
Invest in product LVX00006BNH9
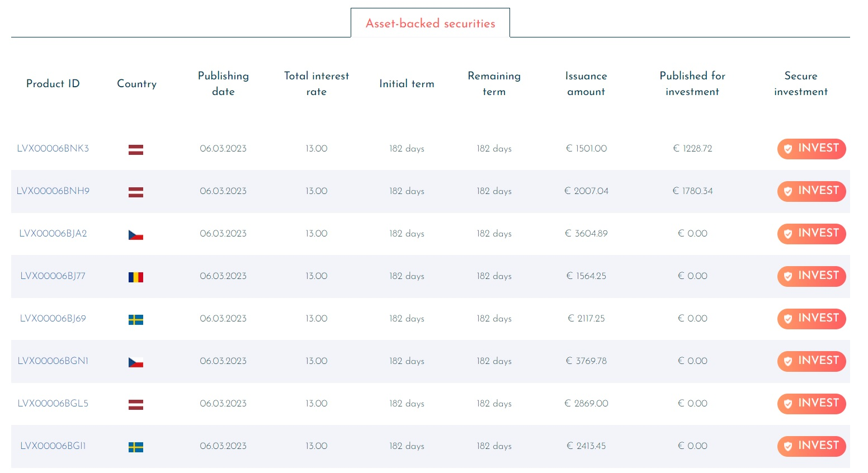(812, 191)
